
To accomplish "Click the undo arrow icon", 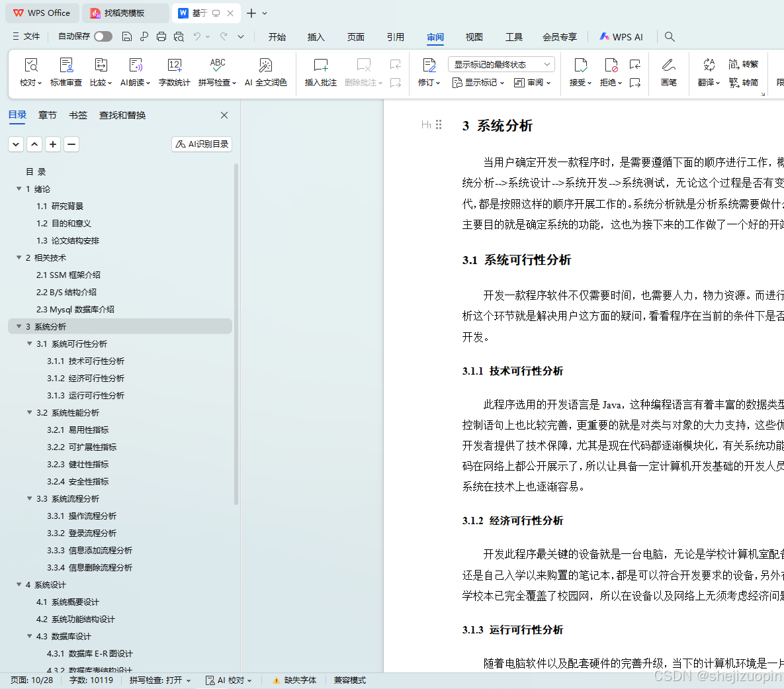I will point(197,36).
